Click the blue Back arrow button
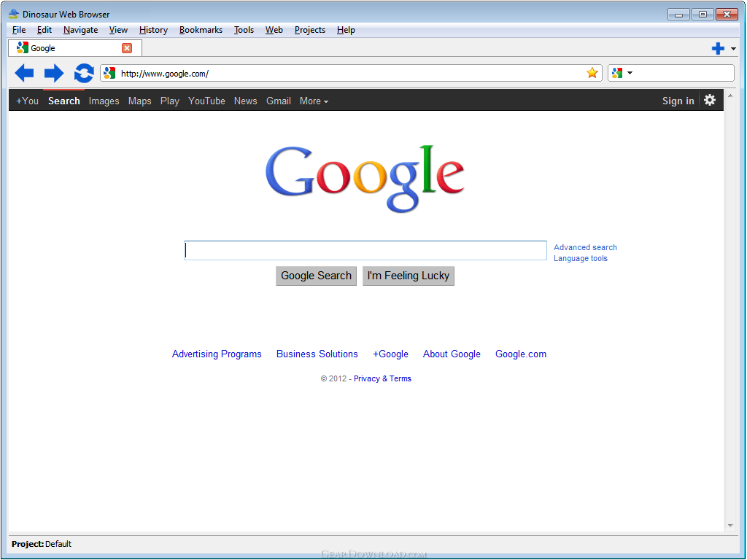 (24, 74)
